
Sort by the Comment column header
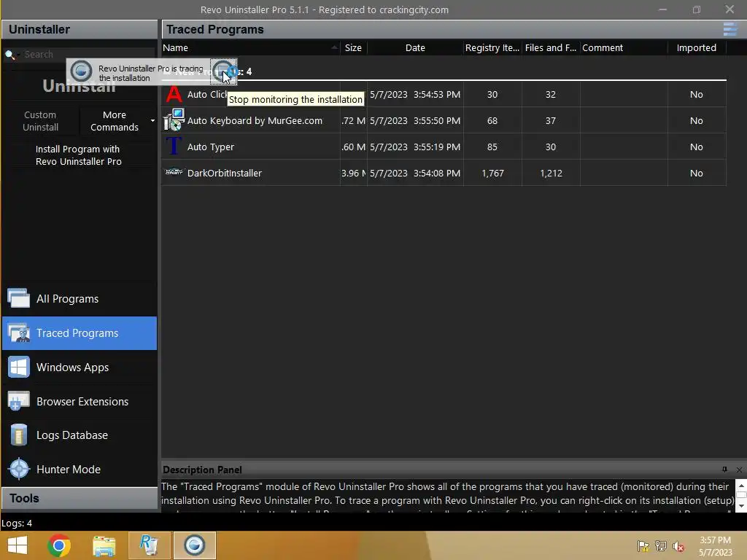tap(624, 47)
